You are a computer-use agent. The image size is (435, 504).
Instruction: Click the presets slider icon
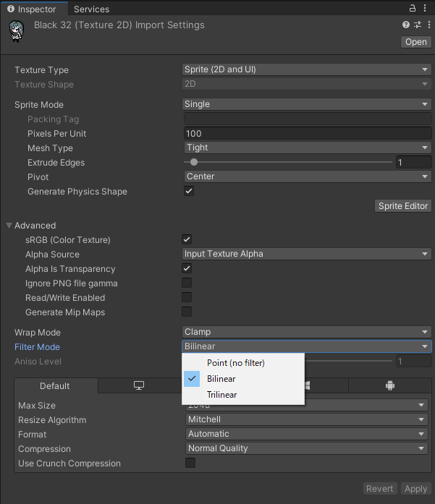(x=416, y=25)
